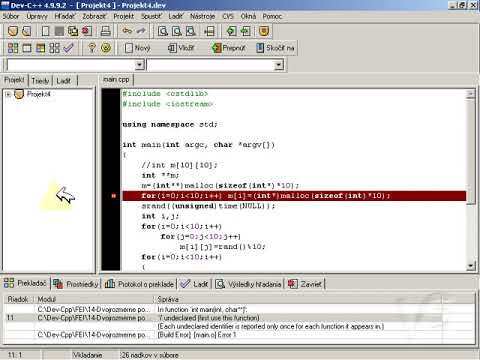This screenshot has height=360, width=480.
Task: Open the second member dropdown
Action: [279, 65]
